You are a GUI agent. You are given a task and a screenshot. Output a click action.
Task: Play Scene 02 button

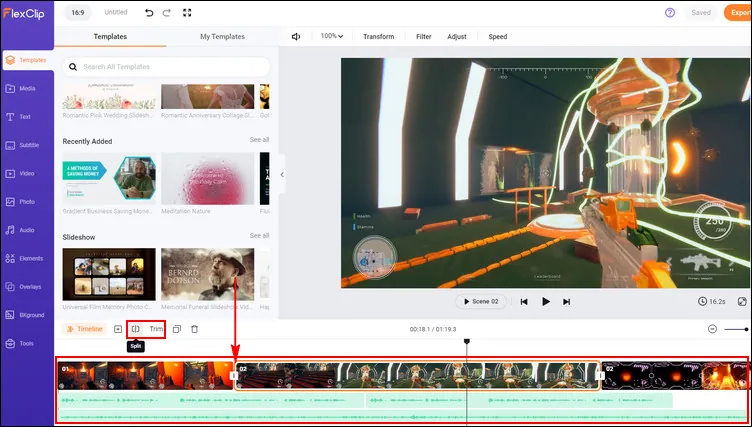[x=481, y=301]
